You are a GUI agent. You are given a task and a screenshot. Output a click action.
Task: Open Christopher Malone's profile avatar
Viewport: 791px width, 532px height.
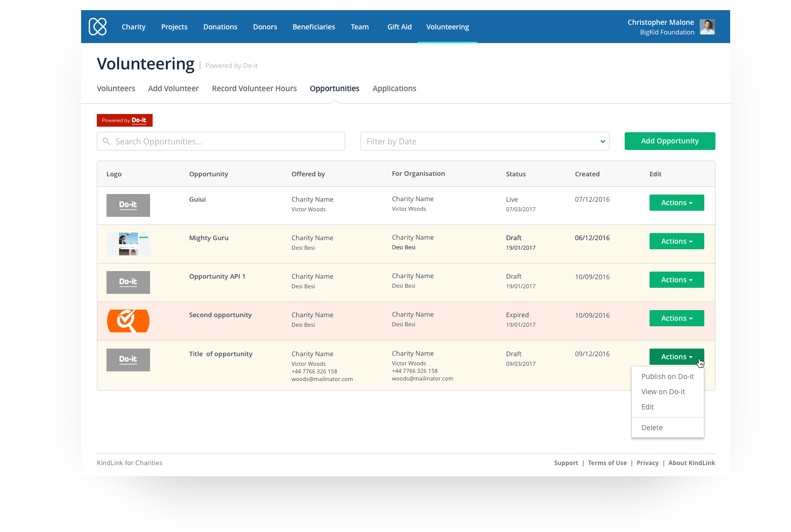(x=707, y=27)
